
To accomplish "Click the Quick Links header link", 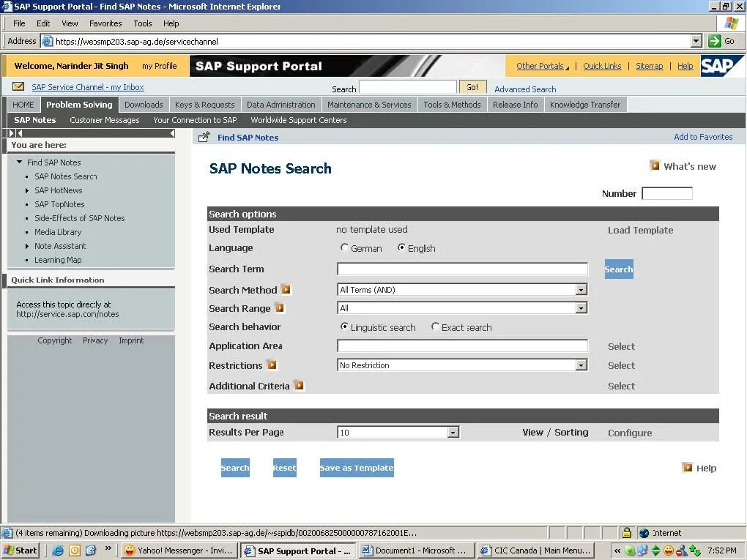I will [602, 66].
